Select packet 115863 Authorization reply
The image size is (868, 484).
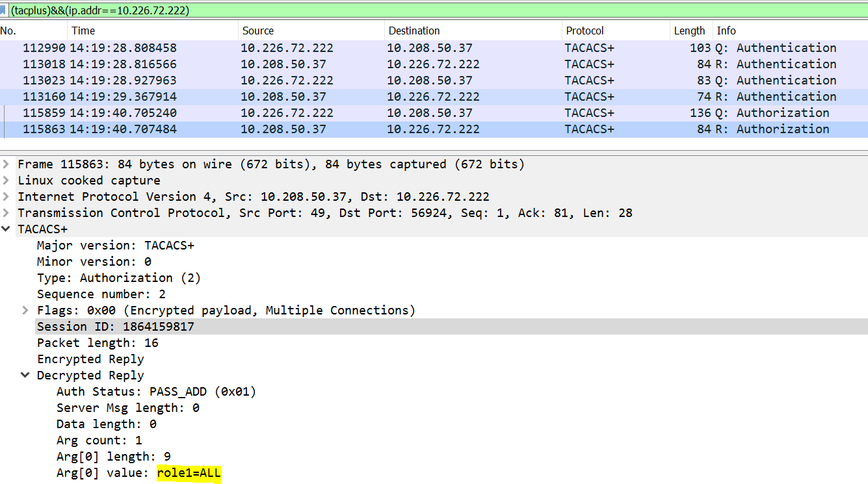tap(434, 129)
